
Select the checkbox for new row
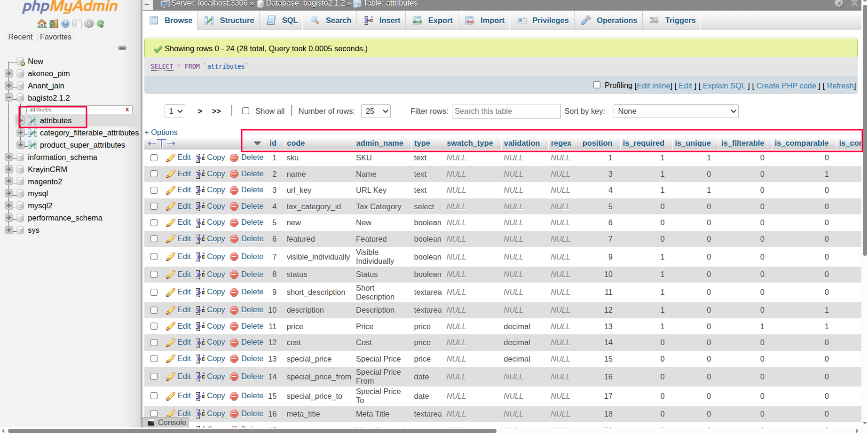coord(154,223)
